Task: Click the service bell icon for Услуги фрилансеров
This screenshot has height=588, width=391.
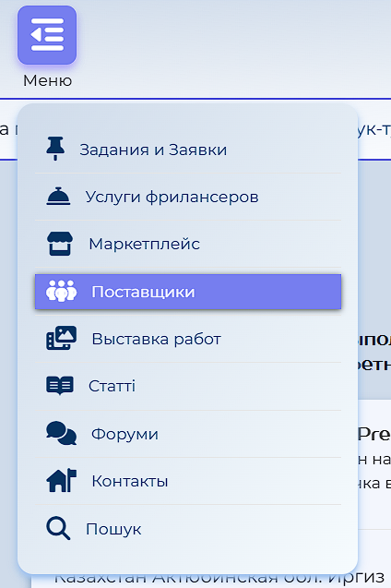Action: (58, 196)
